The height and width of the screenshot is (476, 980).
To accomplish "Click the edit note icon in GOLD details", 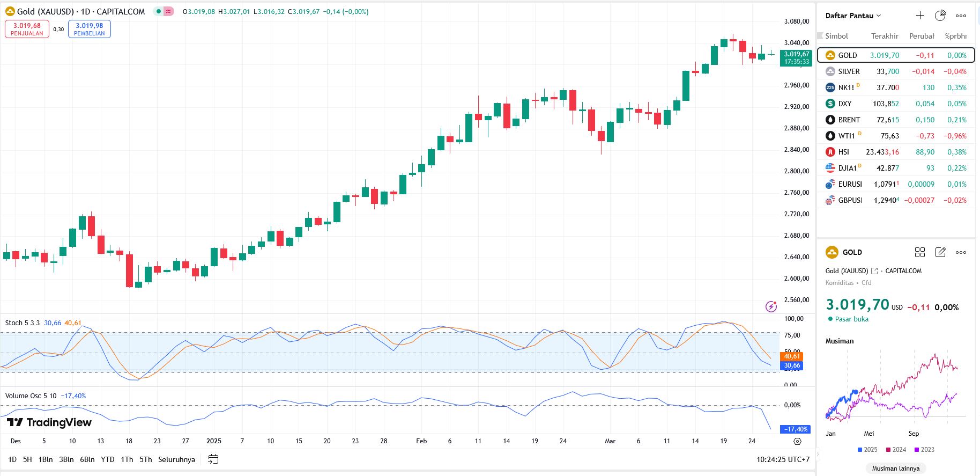I will coord(940,252).
